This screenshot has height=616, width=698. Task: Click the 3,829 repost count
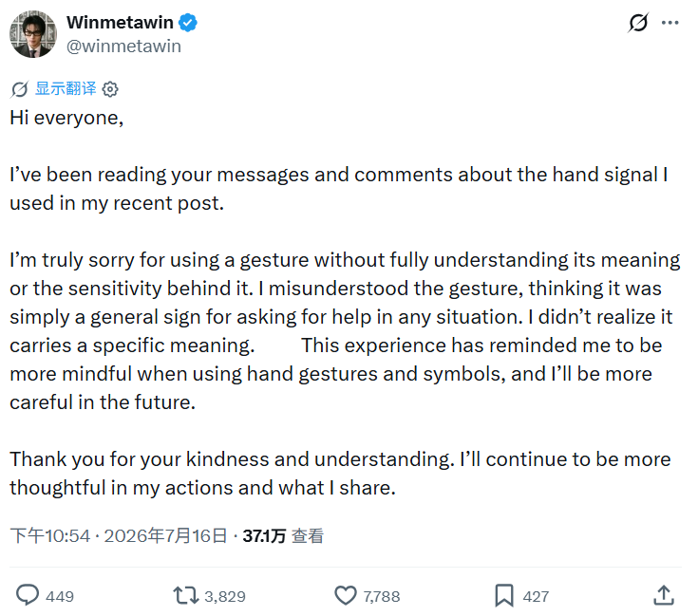(x=225, y=596)
